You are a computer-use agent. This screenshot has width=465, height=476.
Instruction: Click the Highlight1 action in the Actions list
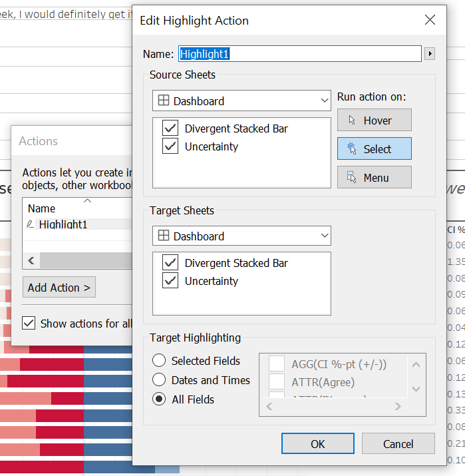coord(63,224)
